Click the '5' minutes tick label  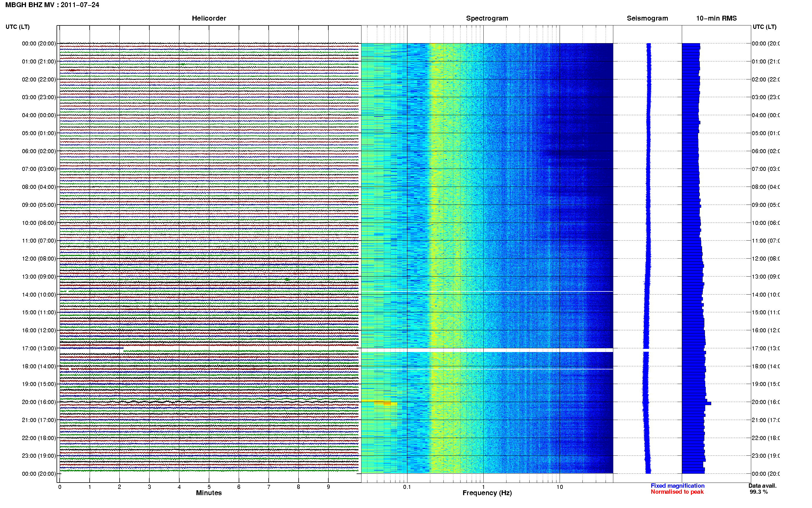209,487
